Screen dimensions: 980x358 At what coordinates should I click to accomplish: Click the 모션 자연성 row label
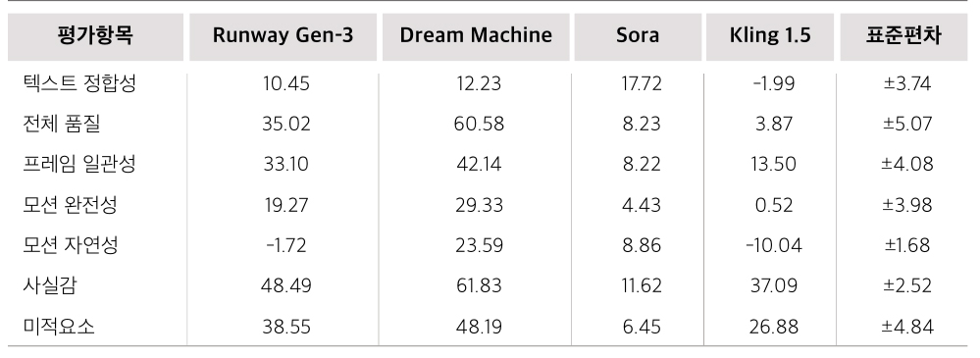[x=70, y=245]
